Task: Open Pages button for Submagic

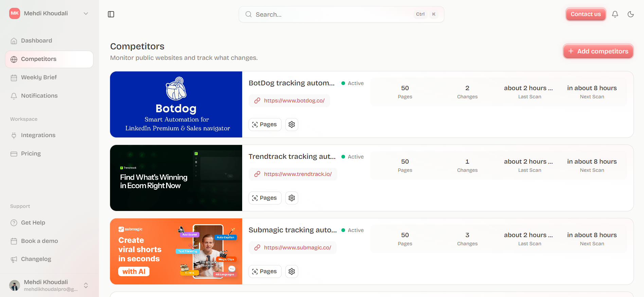Action: 265,271
